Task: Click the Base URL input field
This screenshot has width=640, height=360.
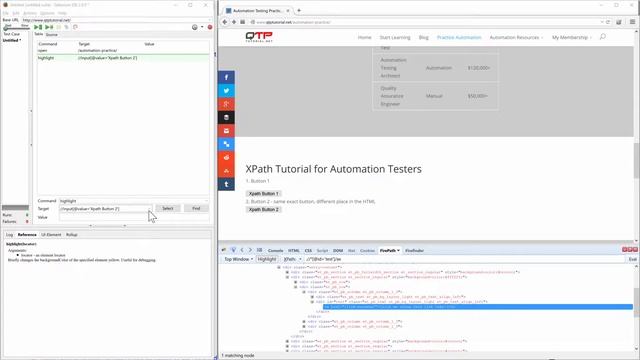Action: (116, 20)
